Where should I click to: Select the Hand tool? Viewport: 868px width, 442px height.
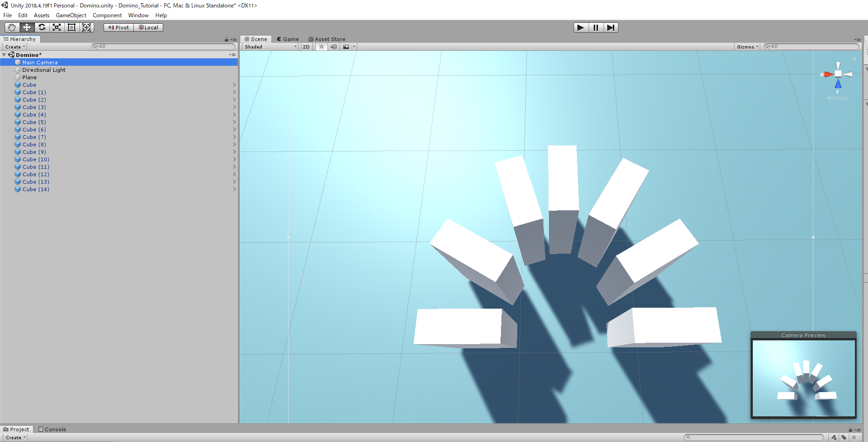(12, 28)
